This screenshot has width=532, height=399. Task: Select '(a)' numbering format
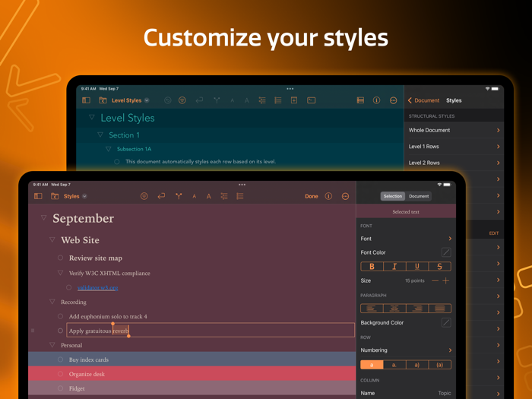pos(440,365)
